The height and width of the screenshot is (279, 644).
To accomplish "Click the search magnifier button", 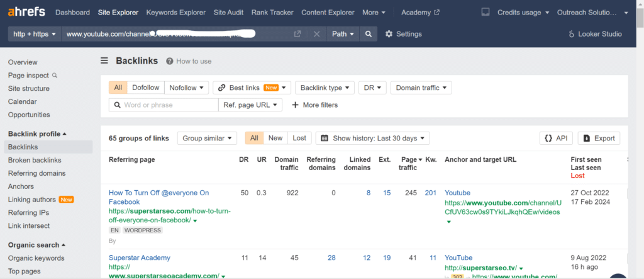I will [x=369, y=34].
